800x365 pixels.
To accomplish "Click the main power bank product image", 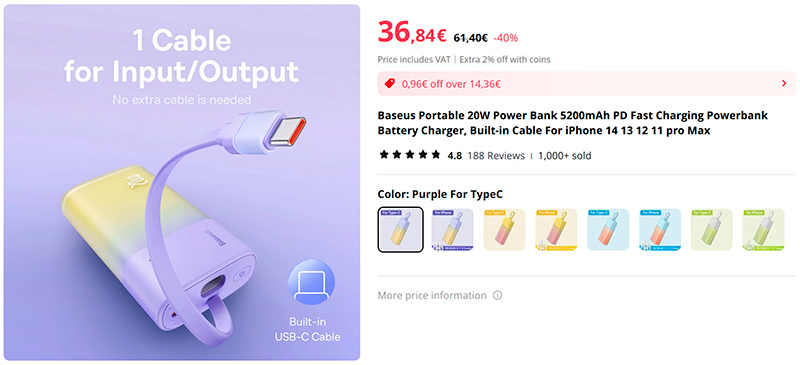I will [x=182, y=183].
